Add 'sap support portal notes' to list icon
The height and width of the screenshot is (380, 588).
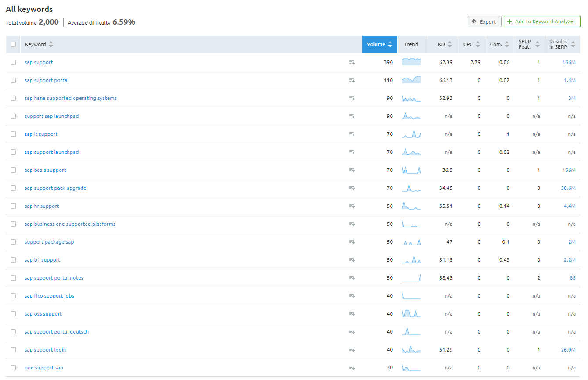coord(351,278)
